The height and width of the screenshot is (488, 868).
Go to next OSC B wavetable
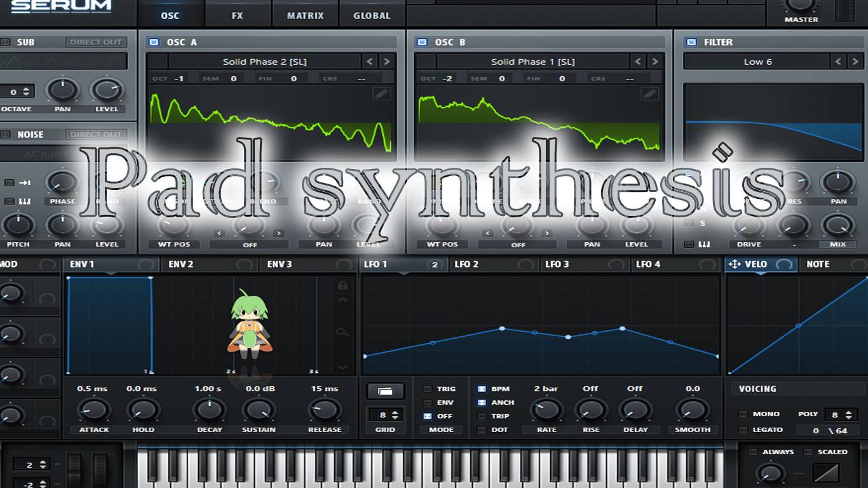click(654, 62)
